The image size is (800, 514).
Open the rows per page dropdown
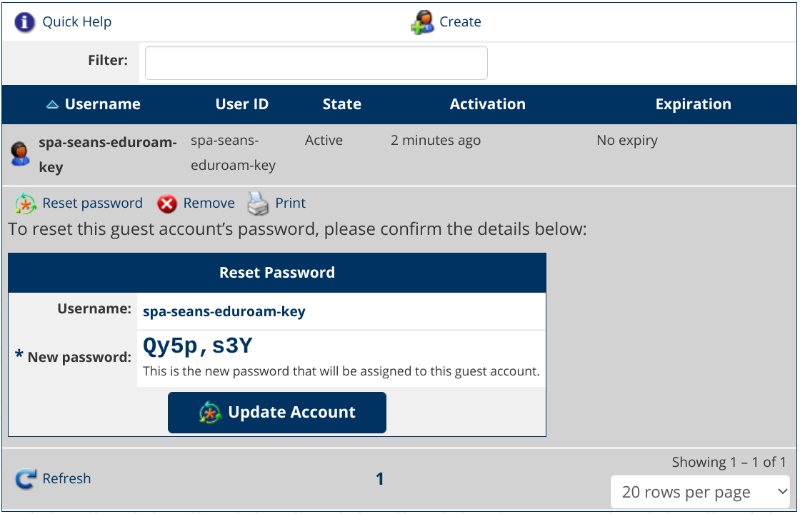(x=701, y=492)
